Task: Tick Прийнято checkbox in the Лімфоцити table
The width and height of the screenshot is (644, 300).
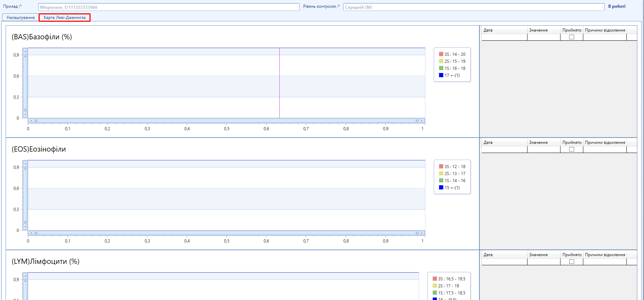Action: 572,262
